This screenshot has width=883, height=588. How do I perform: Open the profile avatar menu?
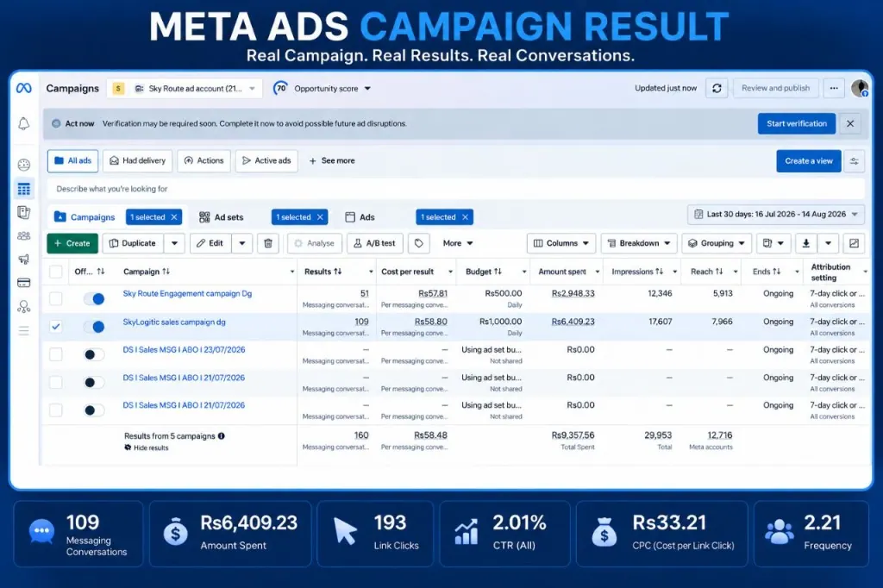pos(860,89)
